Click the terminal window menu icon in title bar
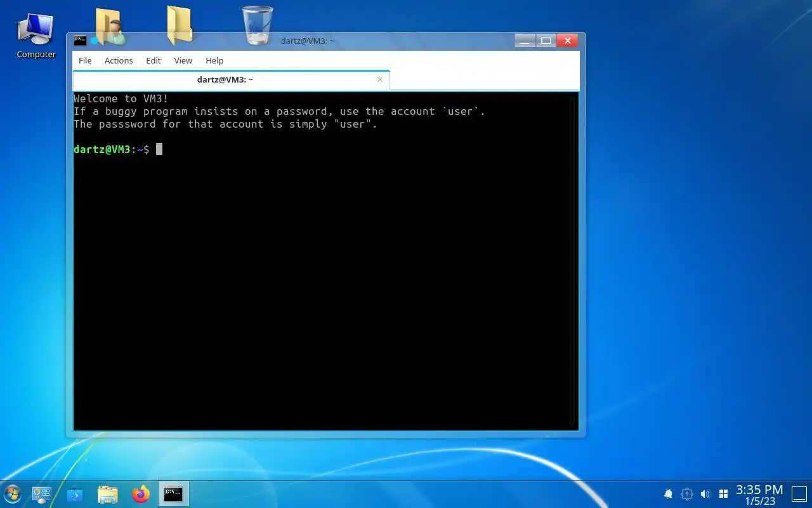812x508 pixels. [x=80, y=41]
